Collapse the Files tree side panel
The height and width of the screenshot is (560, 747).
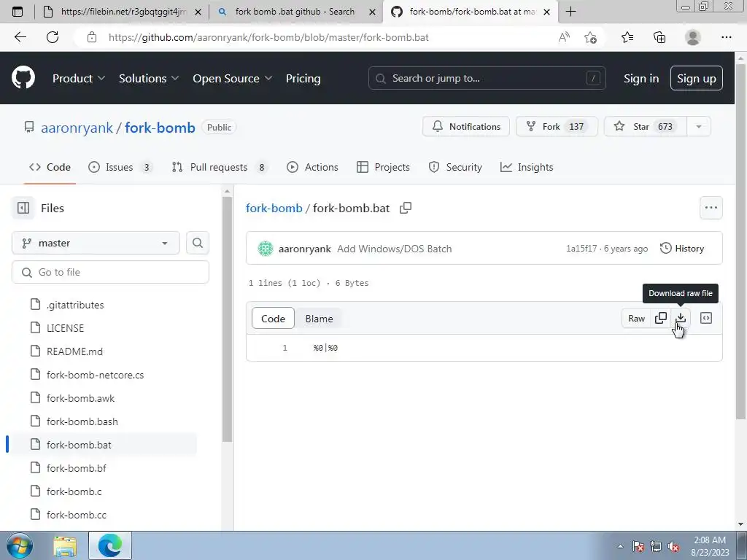tap(23, 208)
